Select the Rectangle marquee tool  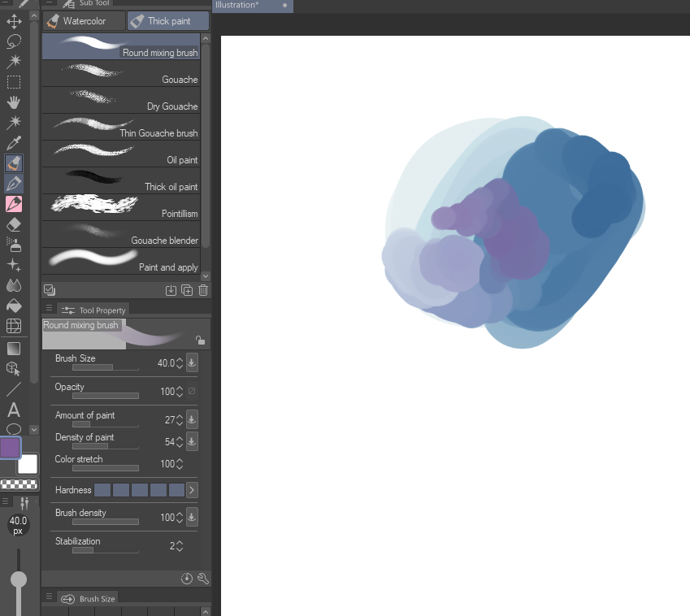tap(14, 82)
